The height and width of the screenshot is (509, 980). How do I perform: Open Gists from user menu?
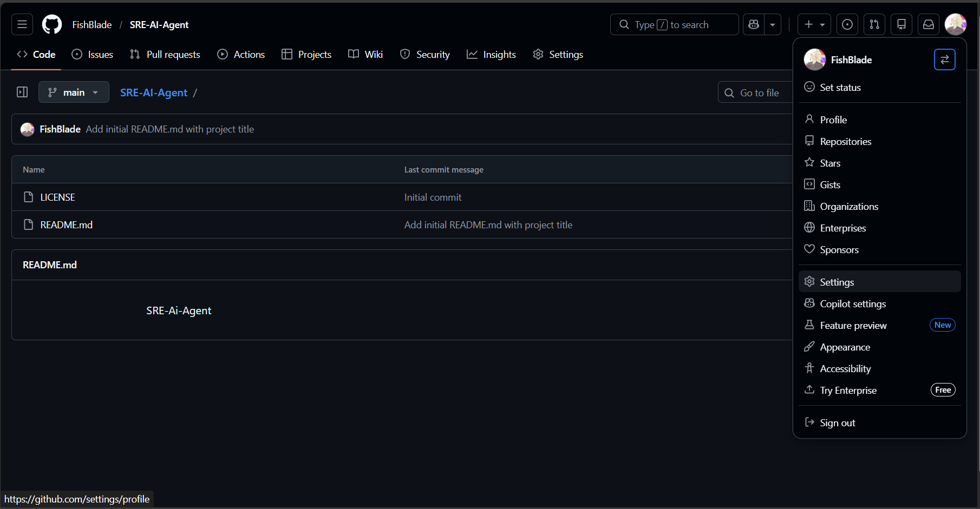[879, 184]
